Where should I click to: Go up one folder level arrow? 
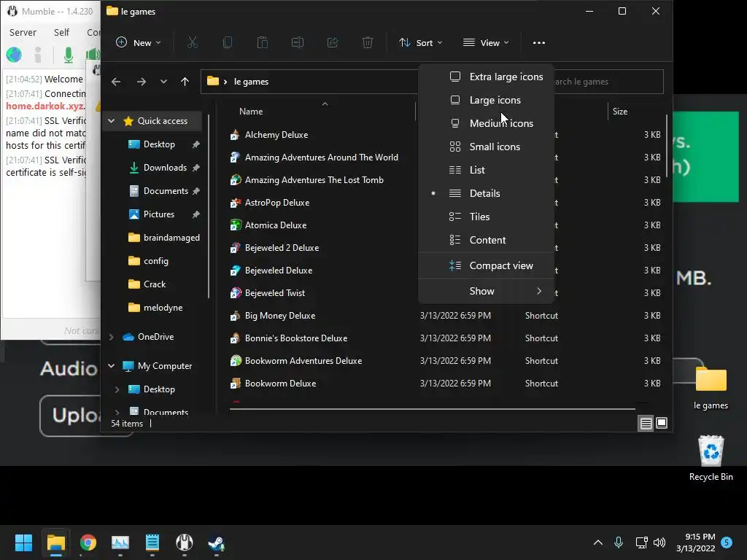(185, 82)
